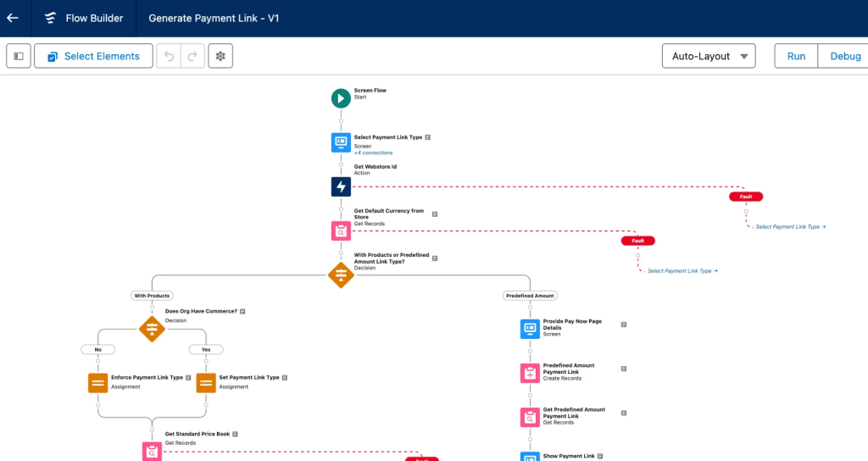Click Select Elements button

(x=93, y=56)
